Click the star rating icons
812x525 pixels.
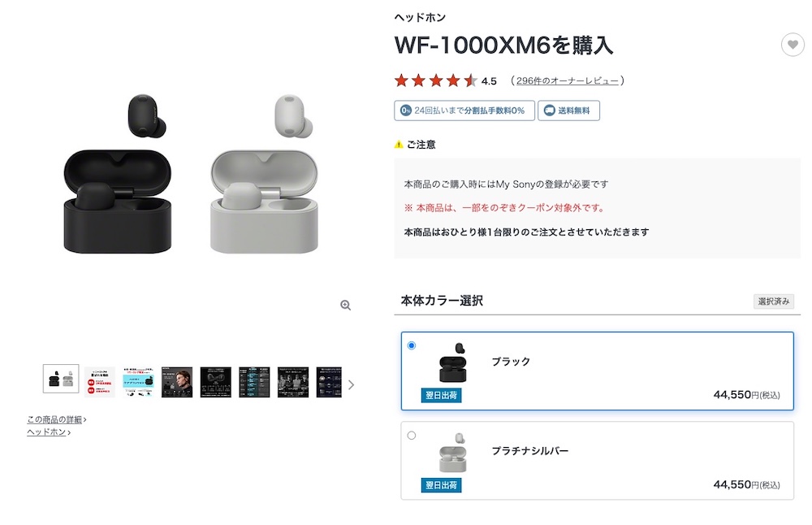click(x=435, y=80)
